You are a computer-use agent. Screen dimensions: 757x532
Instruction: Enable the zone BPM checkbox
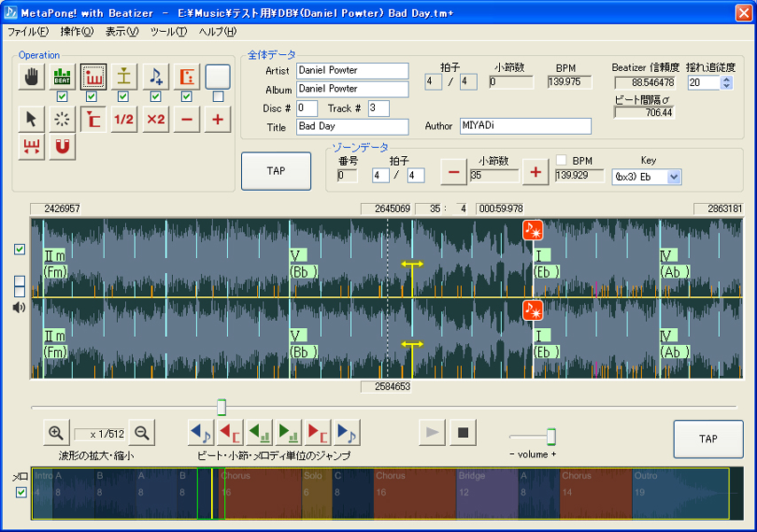561,160
